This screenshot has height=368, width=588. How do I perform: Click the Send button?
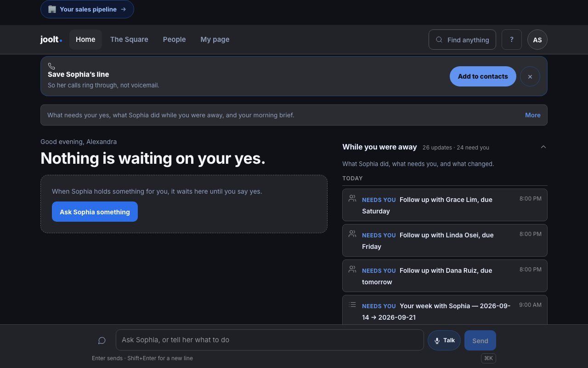480,340
